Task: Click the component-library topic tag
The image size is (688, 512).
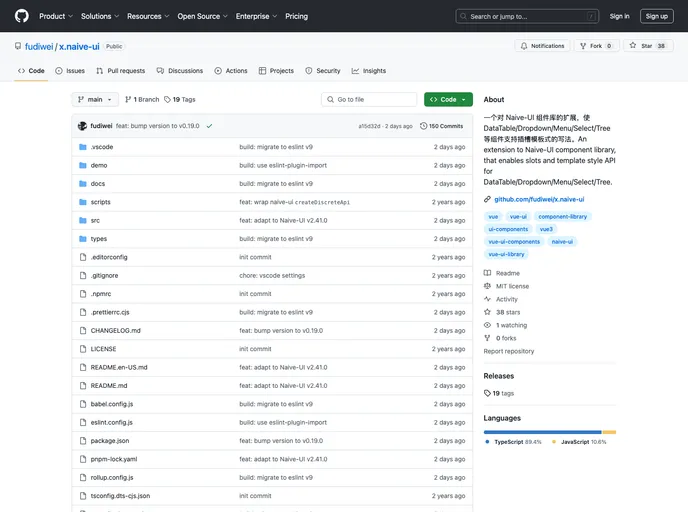Action: (563, 216)
